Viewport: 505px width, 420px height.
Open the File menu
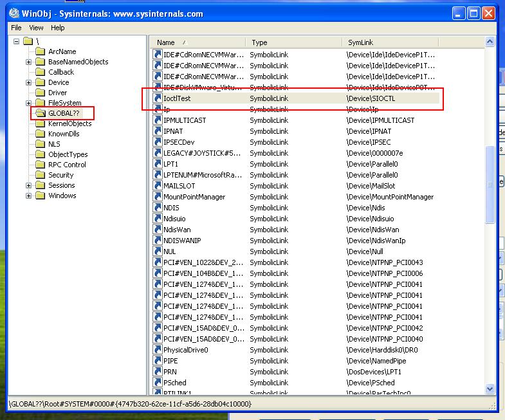16,28
